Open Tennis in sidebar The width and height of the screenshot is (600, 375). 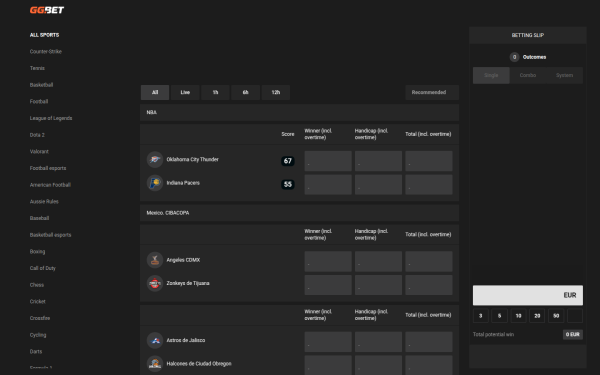click(x=37, y=68)
